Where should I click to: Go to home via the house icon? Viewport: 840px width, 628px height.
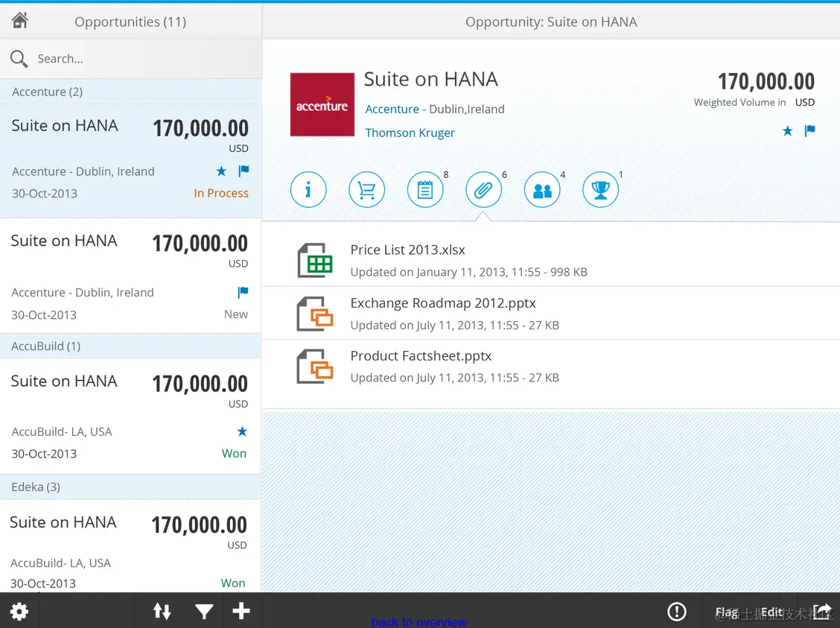pos(20,20)
